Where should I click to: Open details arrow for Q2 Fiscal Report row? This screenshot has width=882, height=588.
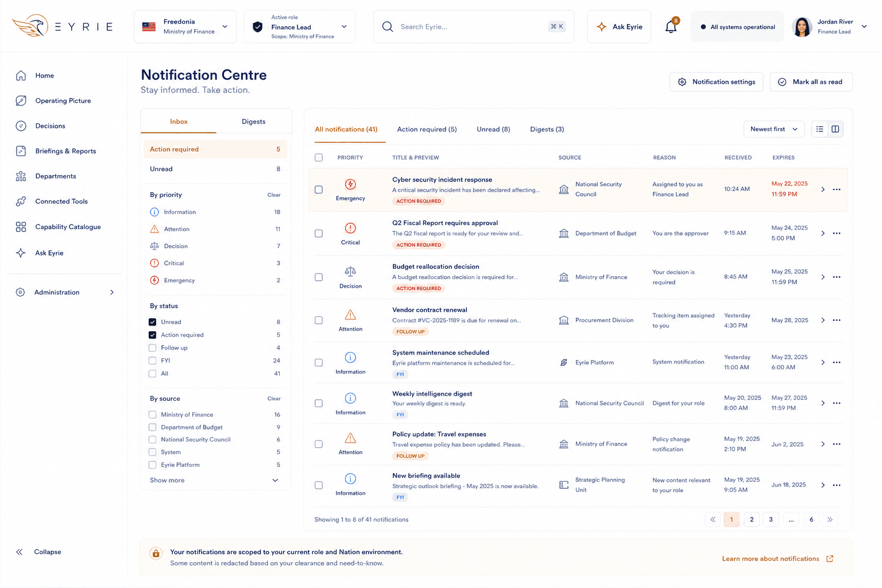pyautogui.click(x=823, y=233)
